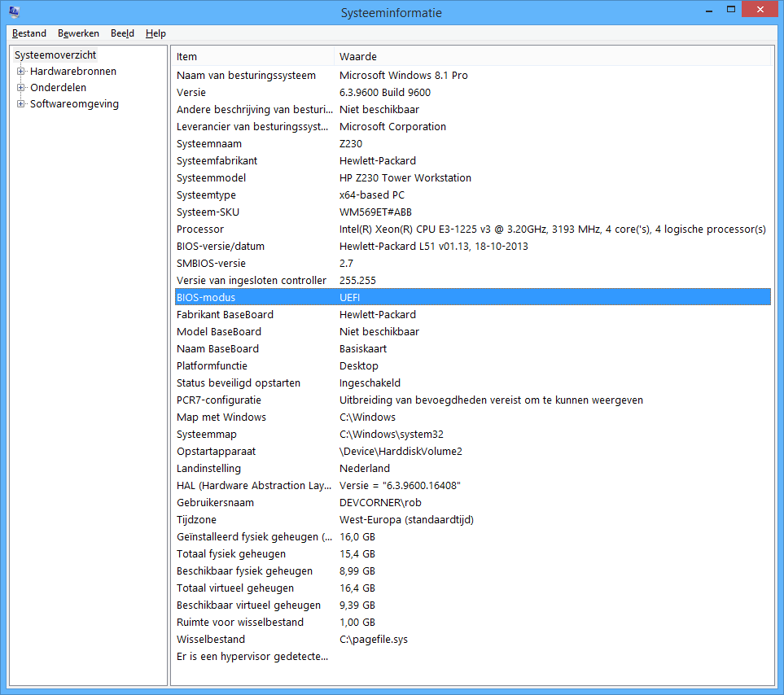
Task: Click the Item column header
Action: pos(254,56)
